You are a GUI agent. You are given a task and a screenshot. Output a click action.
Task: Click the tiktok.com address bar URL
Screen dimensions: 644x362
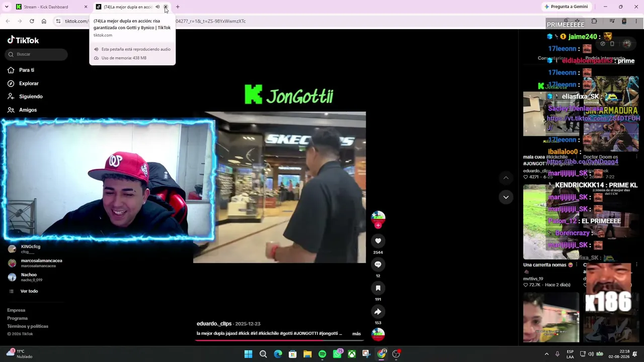[x=155, y=21]
